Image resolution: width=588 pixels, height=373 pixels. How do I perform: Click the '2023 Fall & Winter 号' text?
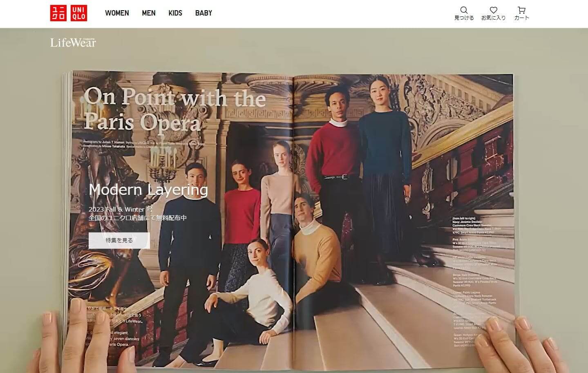click(x=121, y=209)
